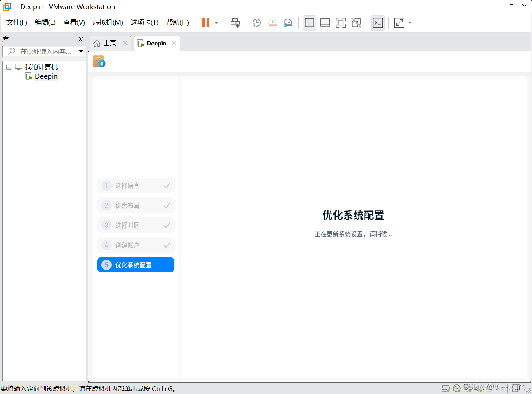The image size is (532, 394).
Task: Click the 库 panel title
Action: coord(6,39)
